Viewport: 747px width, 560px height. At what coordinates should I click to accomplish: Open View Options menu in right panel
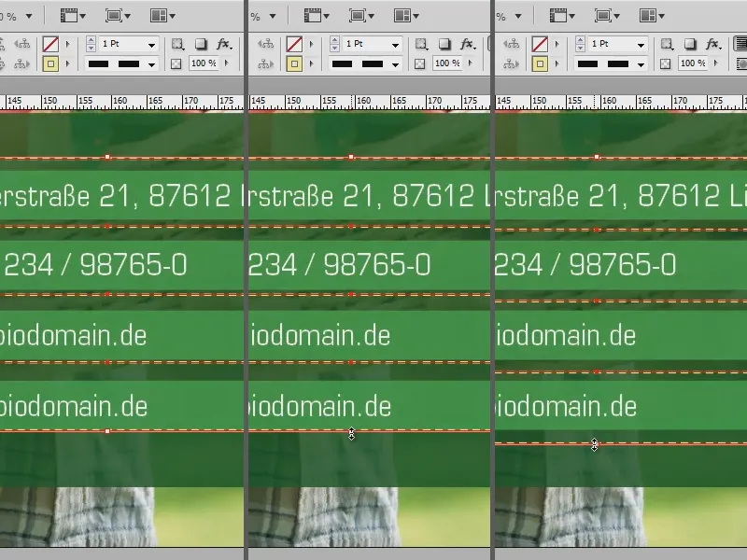(x=562, y=16)
